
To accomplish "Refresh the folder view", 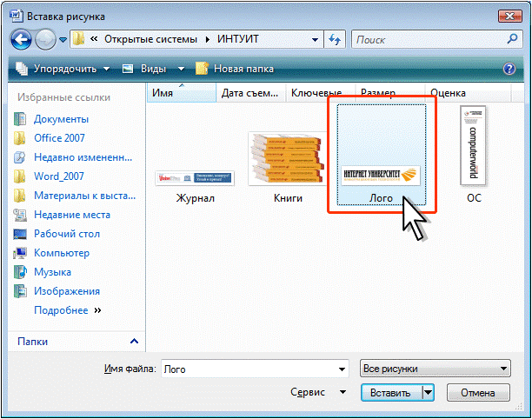I will [x=335, y=40].
